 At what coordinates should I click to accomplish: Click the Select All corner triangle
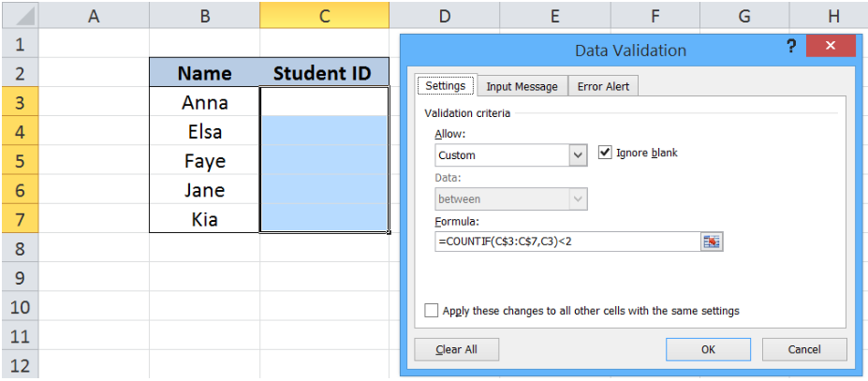[19, 17]
